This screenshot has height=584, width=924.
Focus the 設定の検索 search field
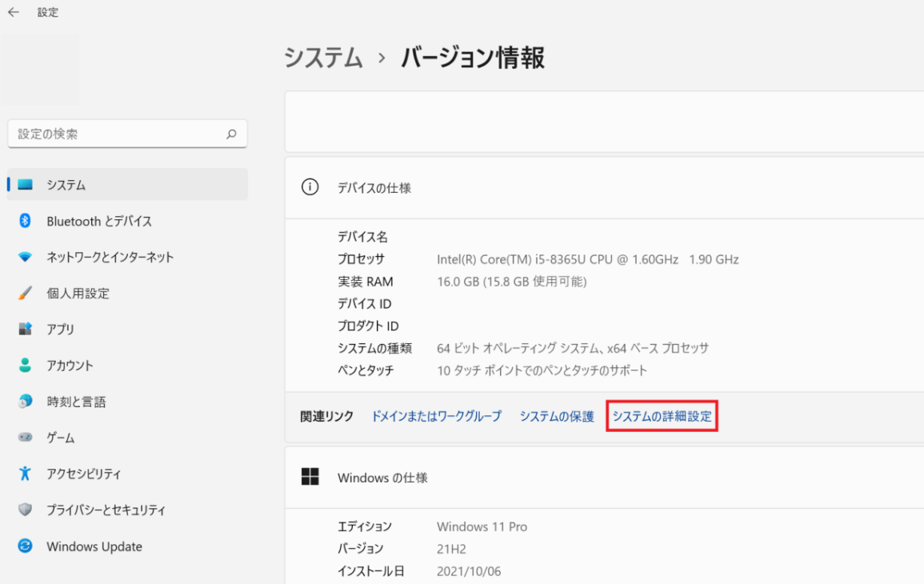coord(127,134)
